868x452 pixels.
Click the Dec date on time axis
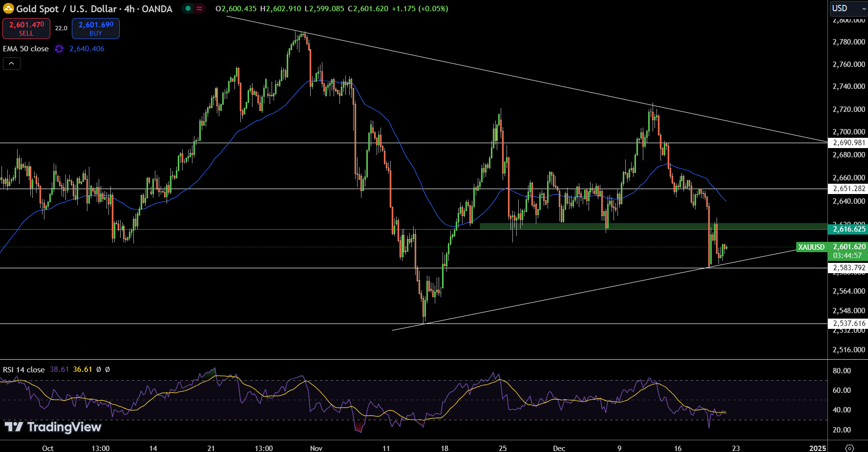[559, 448]
